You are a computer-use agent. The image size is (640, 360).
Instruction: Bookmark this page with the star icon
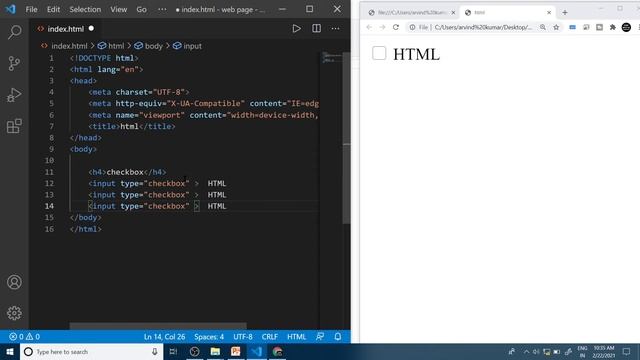click(x=556, y=27)
